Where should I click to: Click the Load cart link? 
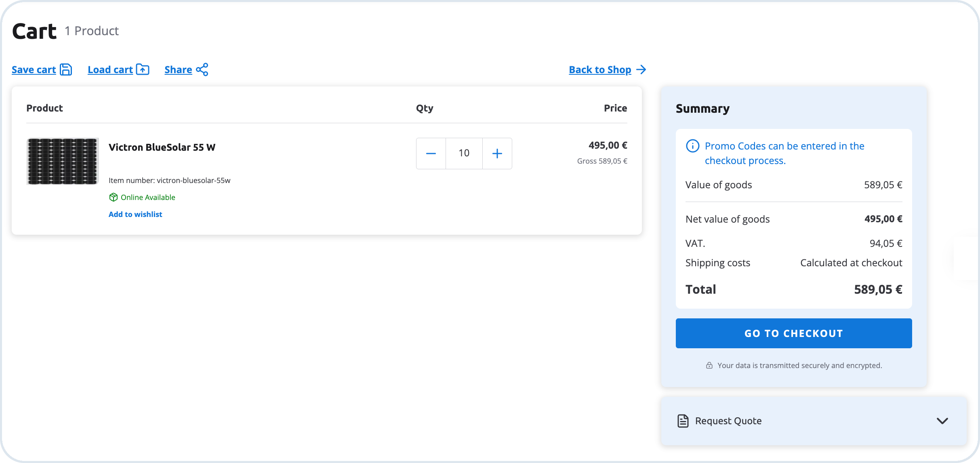point(110,69)
